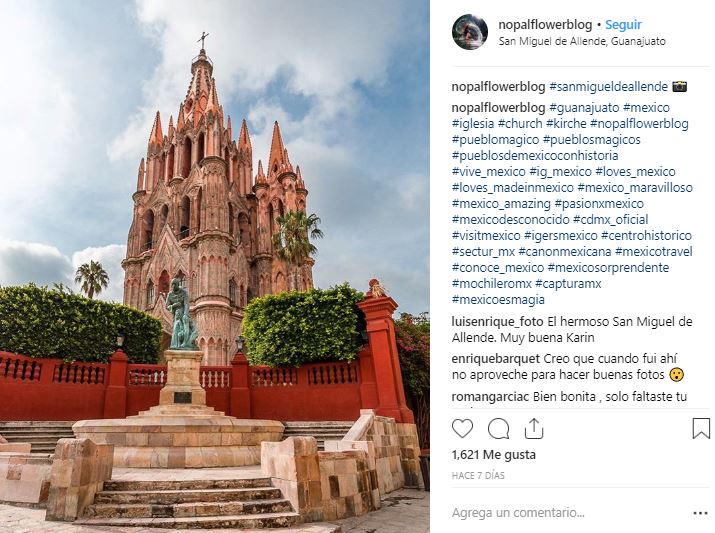Save the post with the bookmark icon
Viewport: 715px width, 533px height.
[701, 429]
